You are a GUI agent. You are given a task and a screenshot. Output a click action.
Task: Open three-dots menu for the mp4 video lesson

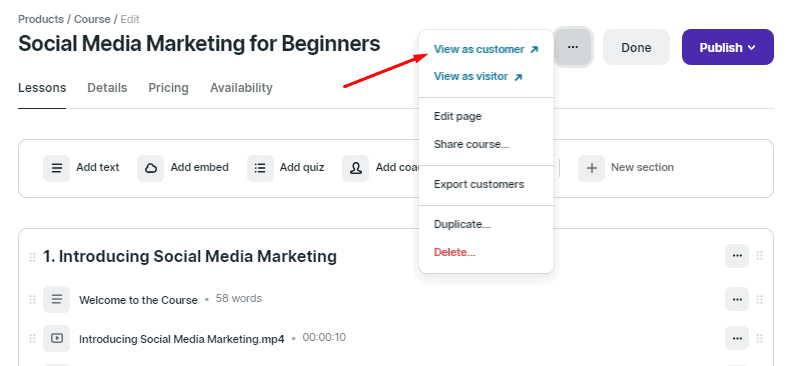737,338
